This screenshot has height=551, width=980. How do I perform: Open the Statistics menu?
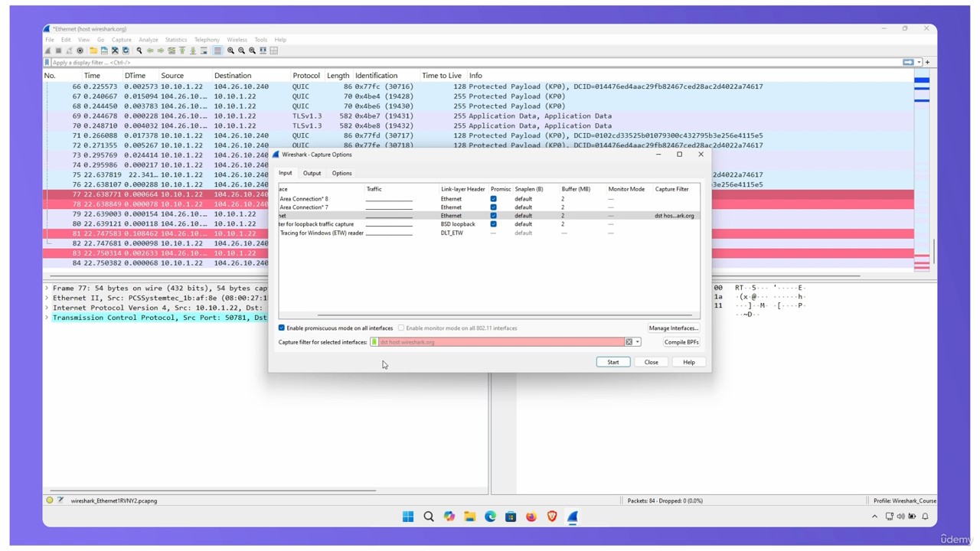(176, 40)
